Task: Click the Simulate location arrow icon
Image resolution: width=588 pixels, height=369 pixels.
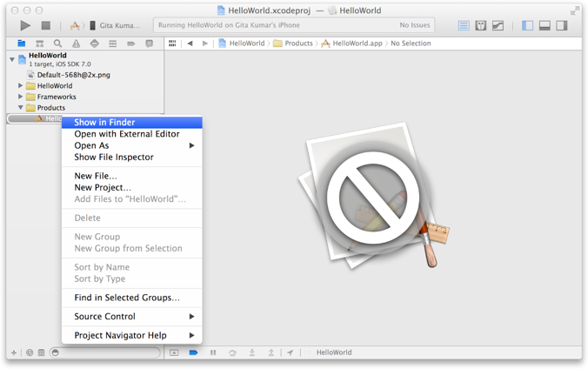Action: pyautogui.click(x=290, y=352)
